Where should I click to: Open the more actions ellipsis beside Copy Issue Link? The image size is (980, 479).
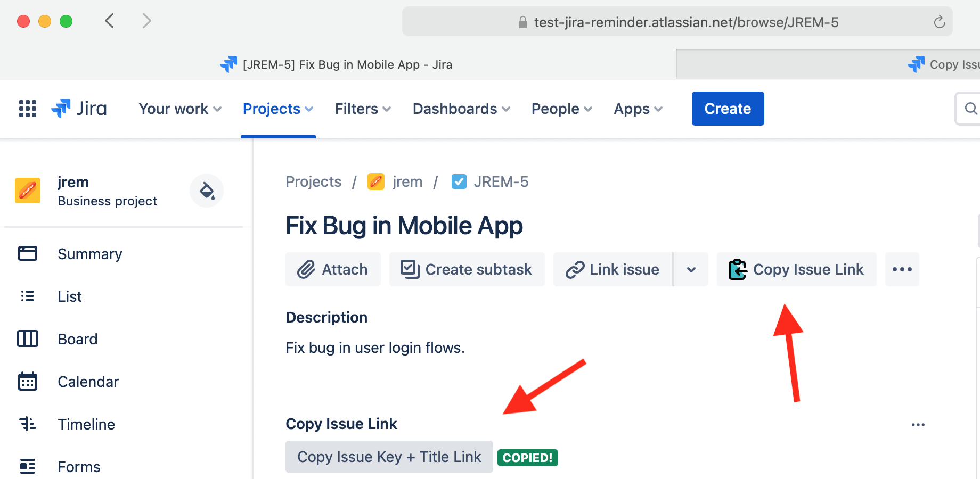click(x=902, y=269)
